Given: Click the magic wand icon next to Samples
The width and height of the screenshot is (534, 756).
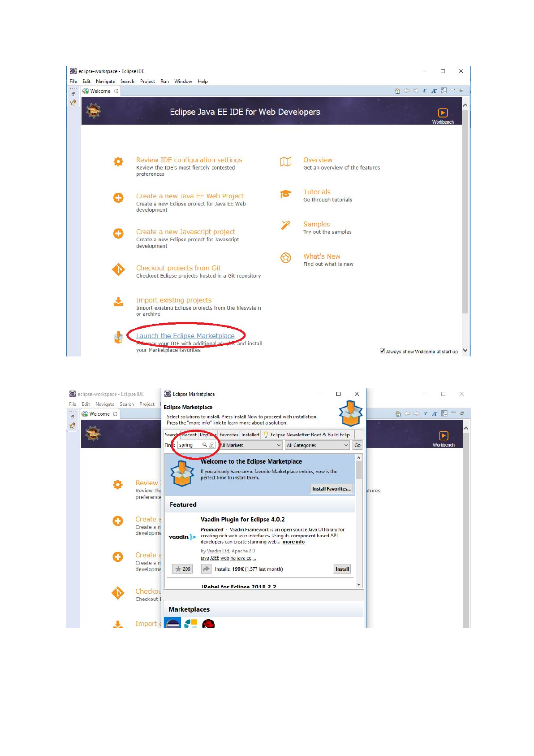Looking at the screenshot, I should pyautogui.click(x=285, y=225).
